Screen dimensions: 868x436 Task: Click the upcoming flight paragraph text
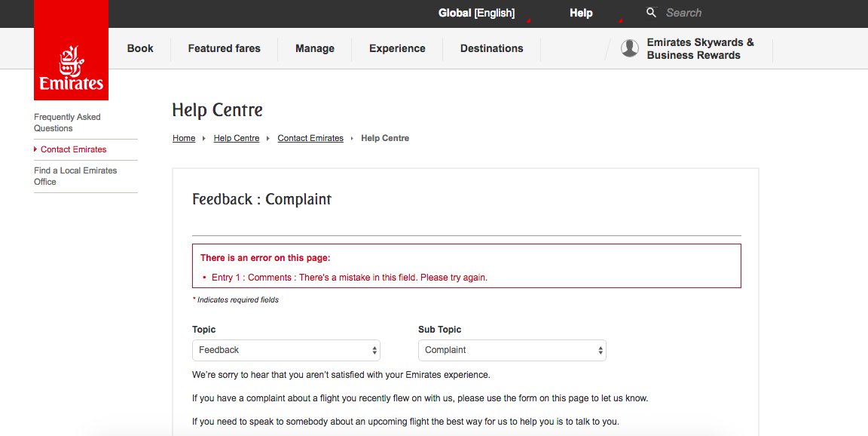406,422
